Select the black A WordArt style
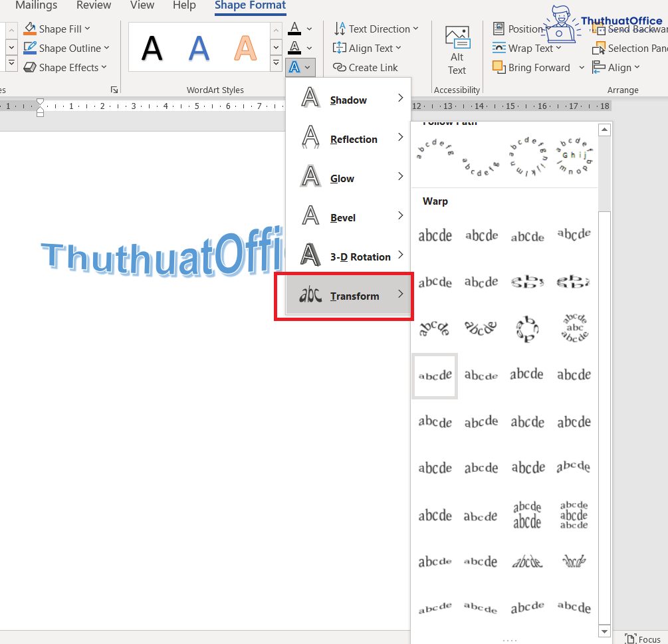 point(152,48)
